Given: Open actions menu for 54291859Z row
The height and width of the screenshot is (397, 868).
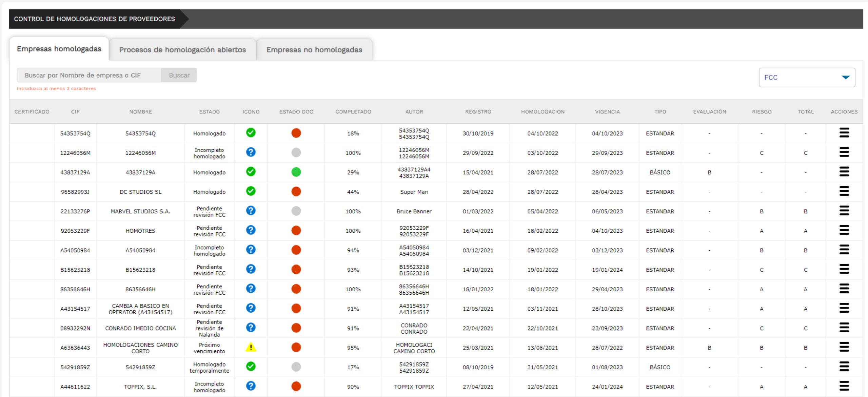Looking at the screenshot, I should point(844,367).
